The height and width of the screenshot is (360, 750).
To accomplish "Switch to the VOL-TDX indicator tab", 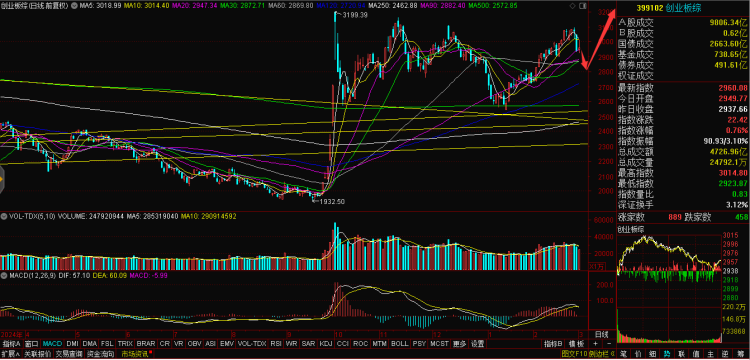I will coord(252,344).
